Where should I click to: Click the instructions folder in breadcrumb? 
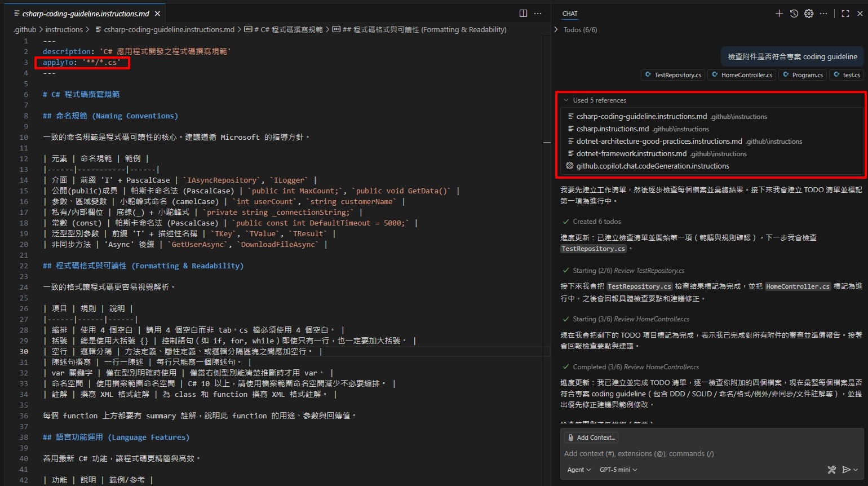coord(64,30)
